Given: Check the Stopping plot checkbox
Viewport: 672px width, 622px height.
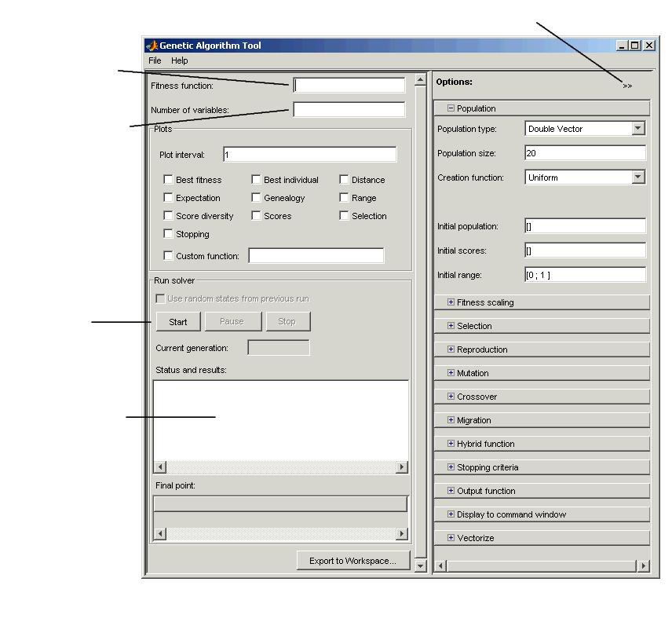Looking at the screenshot, I should pos(168,233).
